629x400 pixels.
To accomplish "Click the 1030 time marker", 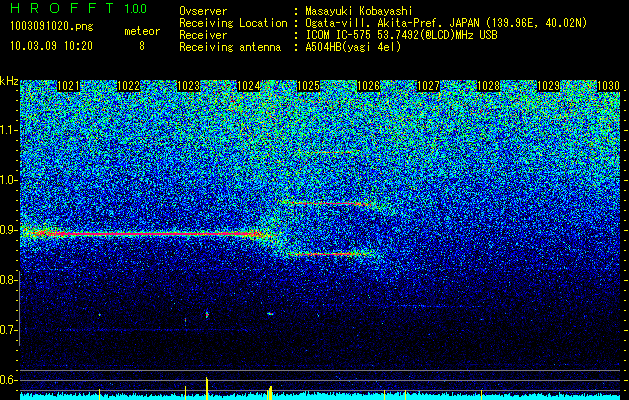I will (x=609, y=86).
